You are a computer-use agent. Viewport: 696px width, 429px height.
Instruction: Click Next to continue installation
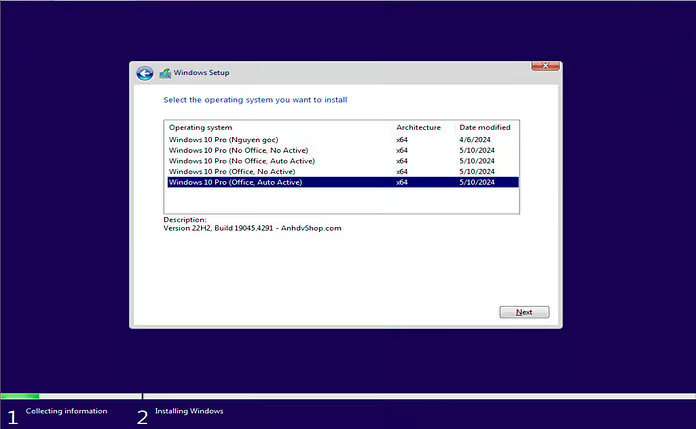[x=524, y=312]
